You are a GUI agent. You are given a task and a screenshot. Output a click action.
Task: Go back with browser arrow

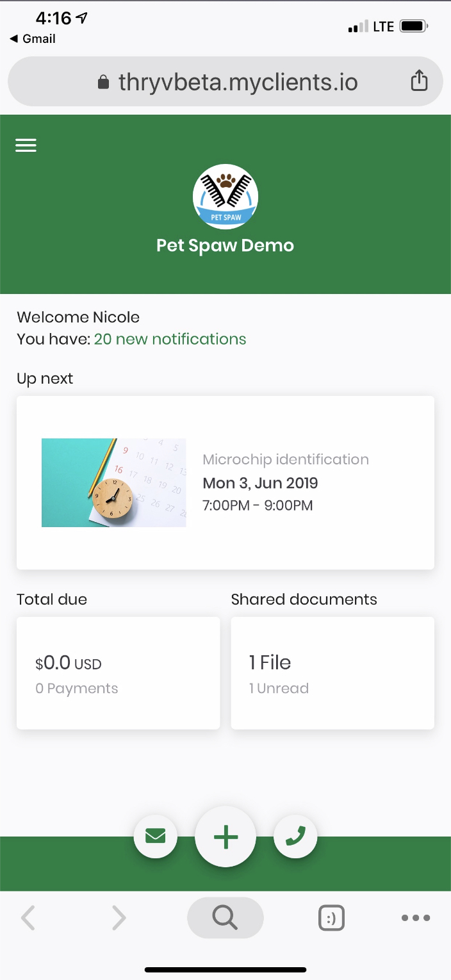(x=28, y=918)
